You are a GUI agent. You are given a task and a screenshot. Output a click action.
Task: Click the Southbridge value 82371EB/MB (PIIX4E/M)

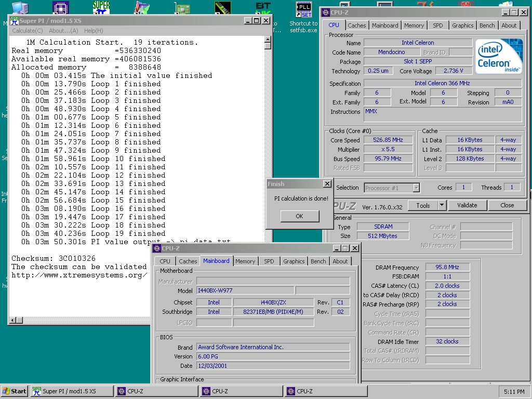click(x=273, y=312)
